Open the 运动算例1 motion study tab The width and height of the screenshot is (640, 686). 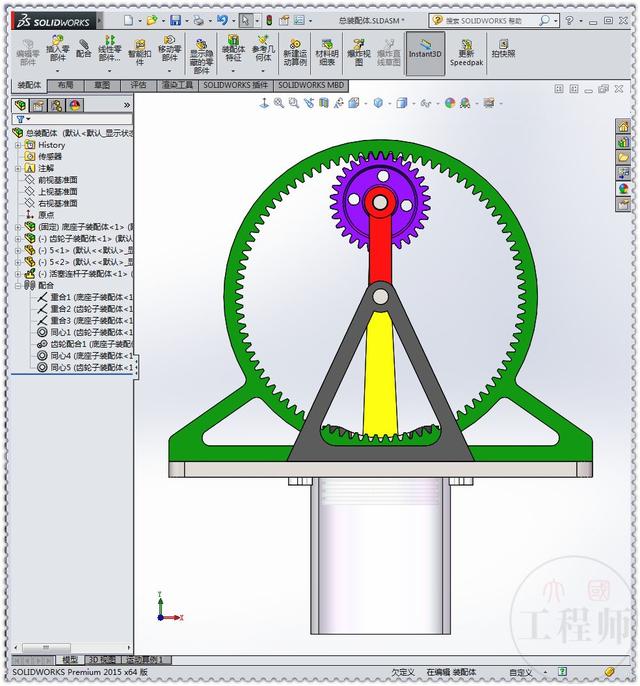pos(145,659)
